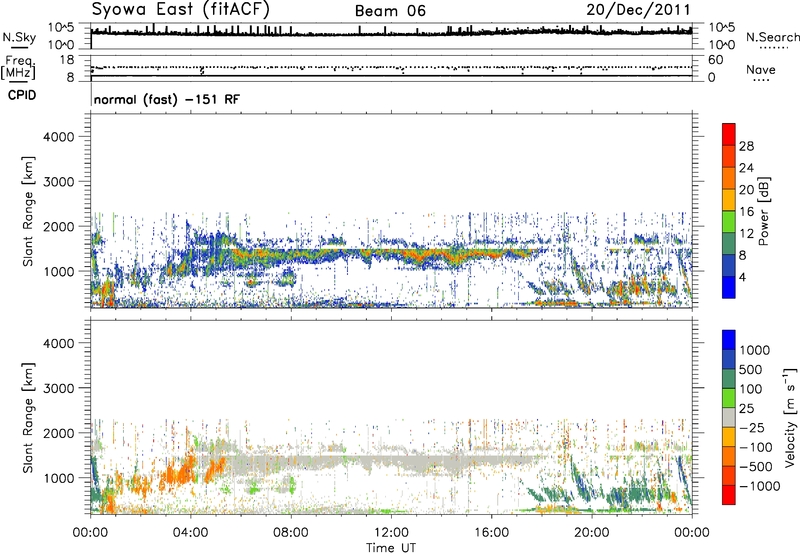Click the "4000" tick in the velocity panel

pos(59,343)
